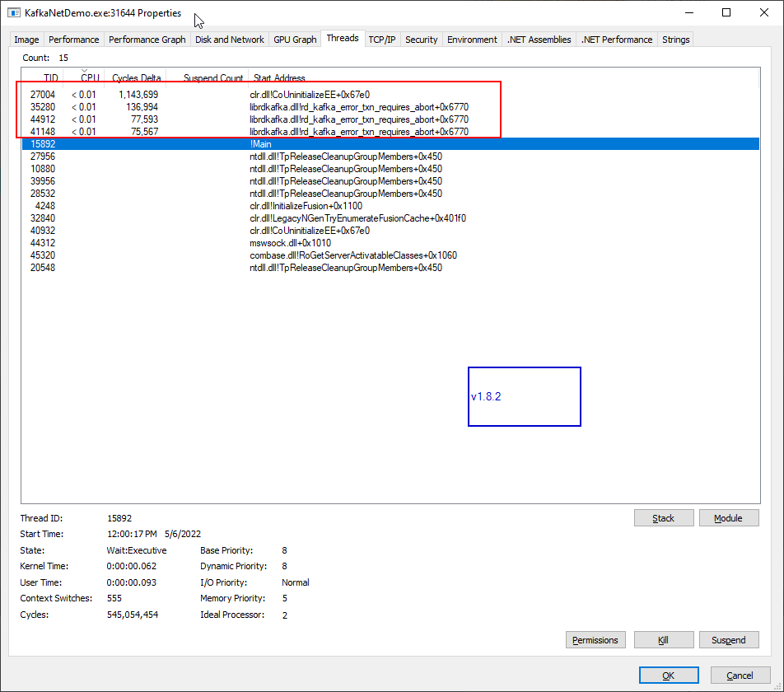Click the Suspend Count column header

tap(208, 77)
